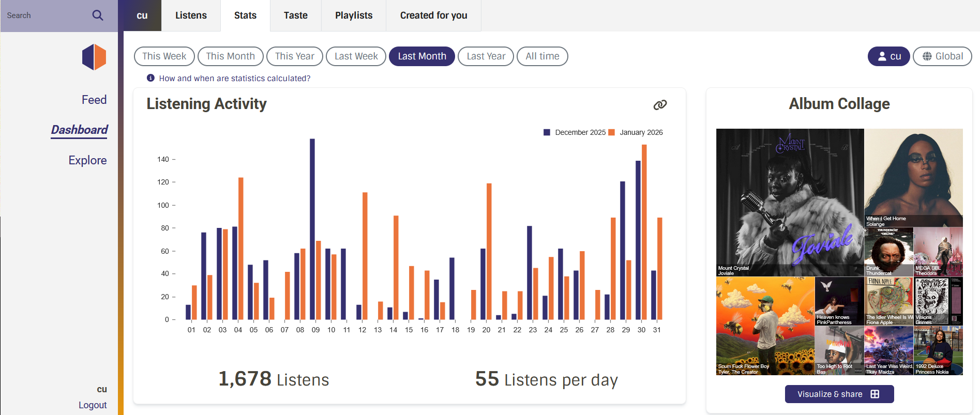
Task: Open the Listens tab
Action: [191, 16]
